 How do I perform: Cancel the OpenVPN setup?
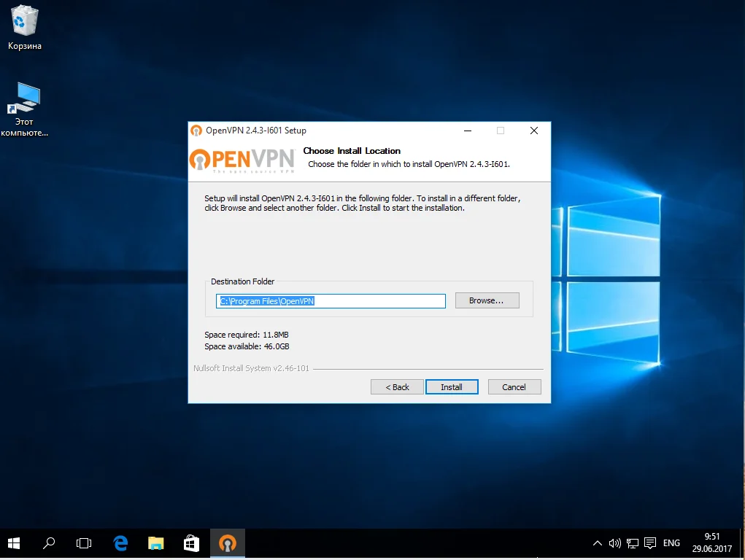point(514,386)
